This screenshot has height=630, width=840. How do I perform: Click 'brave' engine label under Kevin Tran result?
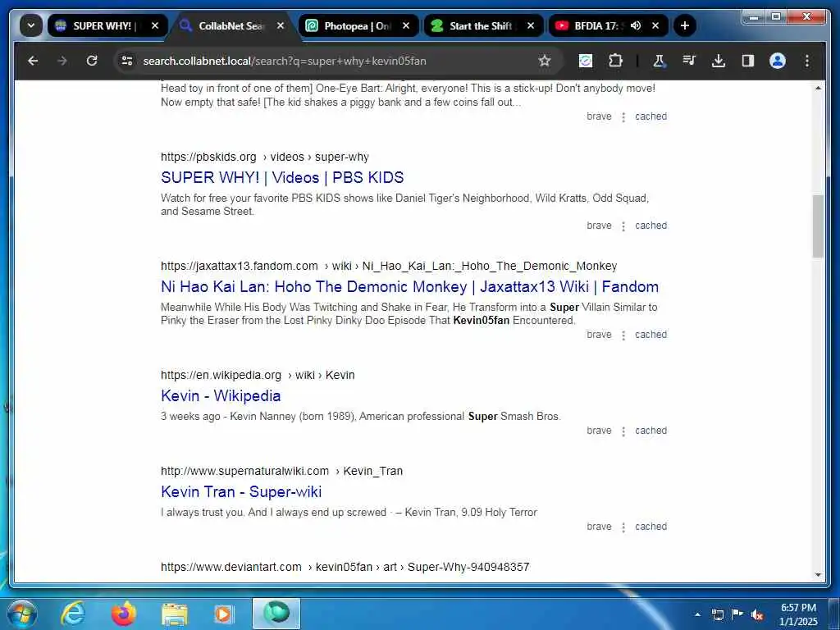tap(599, 527)
